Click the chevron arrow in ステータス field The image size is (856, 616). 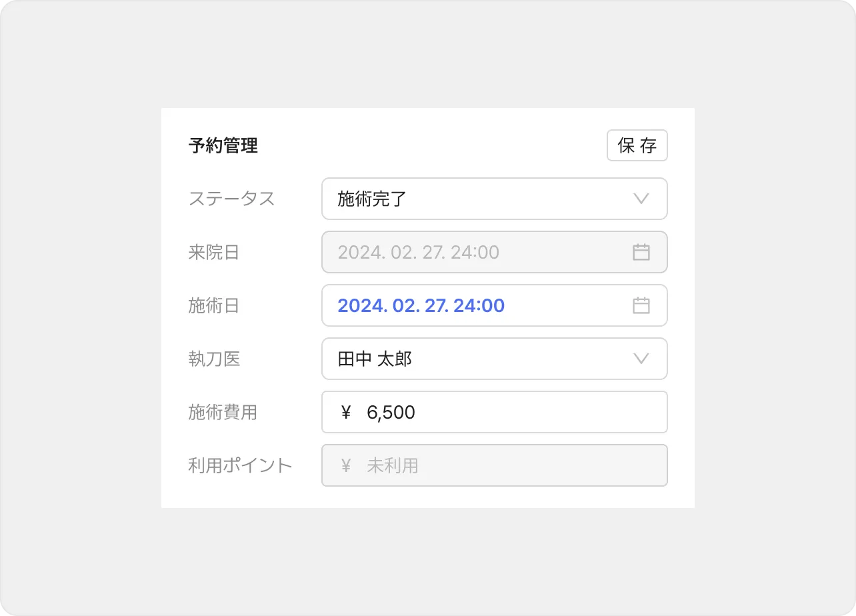point(641,199)
